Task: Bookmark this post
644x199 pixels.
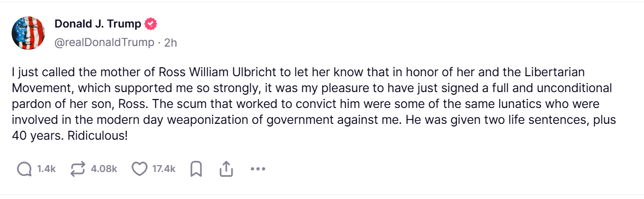Action: point(196,169)
